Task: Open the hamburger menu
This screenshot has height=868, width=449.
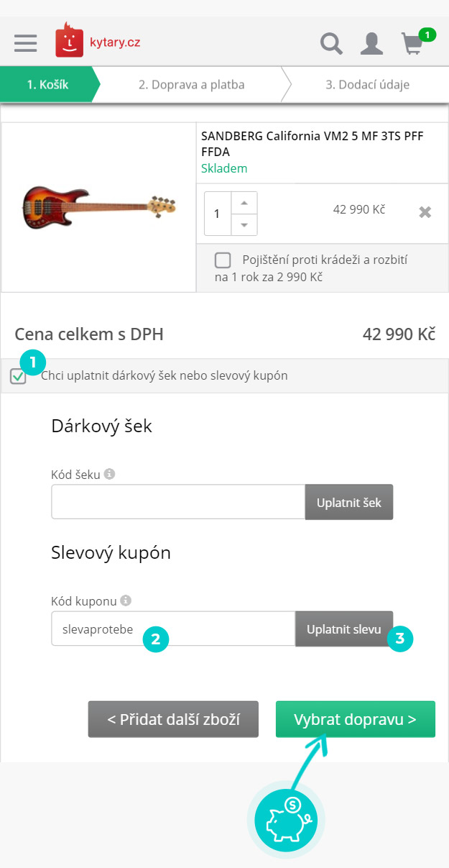Action: pyautogui.click(x=25, y=42)
